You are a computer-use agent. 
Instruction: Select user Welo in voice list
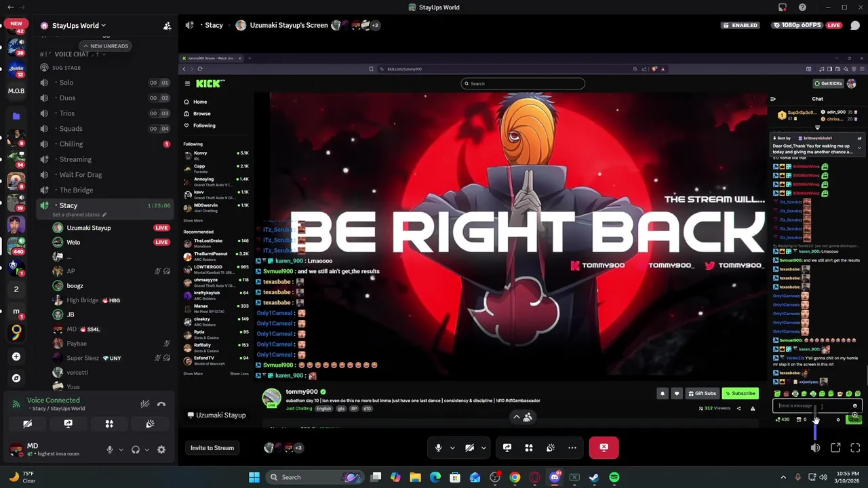coord(73,242)
